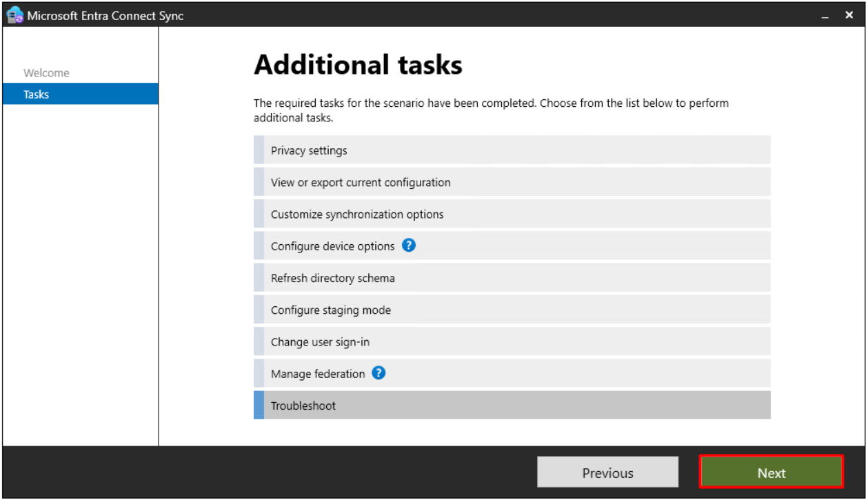Click the Additional tasks heading
The width and height of the screenshot is (868, 500).
coord(358,65)
